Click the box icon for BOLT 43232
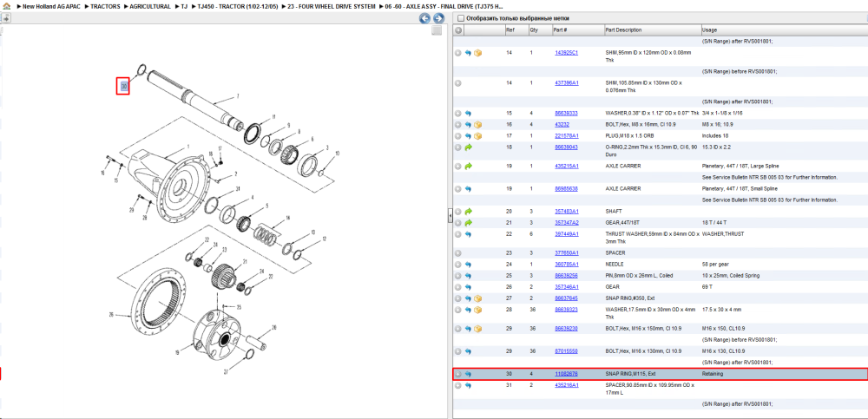 pyautogui.click(x=477, y=125)
